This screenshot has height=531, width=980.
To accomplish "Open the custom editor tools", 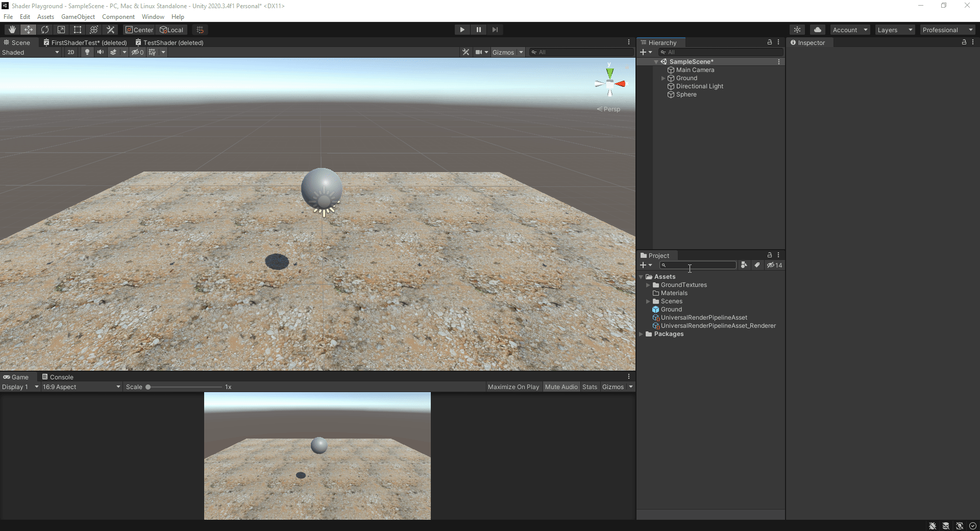I will point(110,30).
